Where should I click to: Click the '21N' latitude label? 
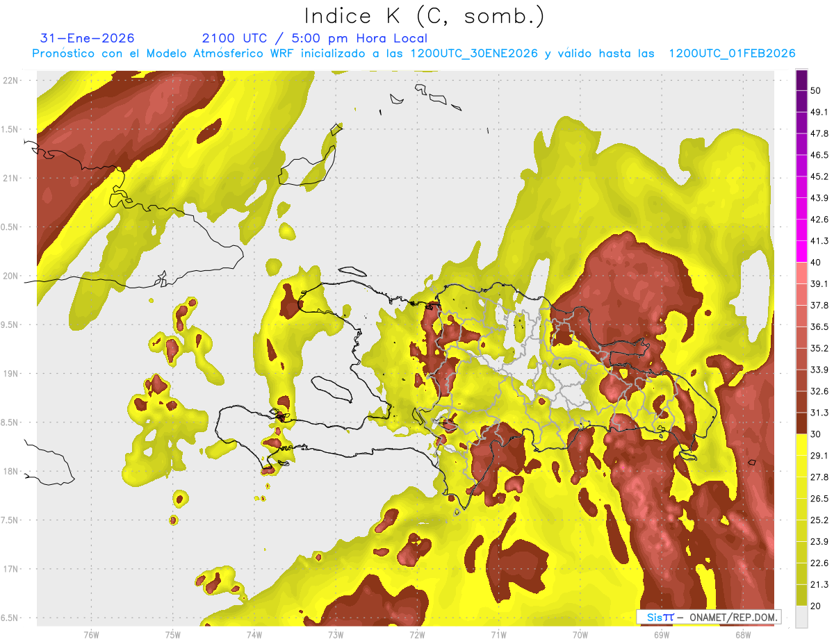coord(10,178)
